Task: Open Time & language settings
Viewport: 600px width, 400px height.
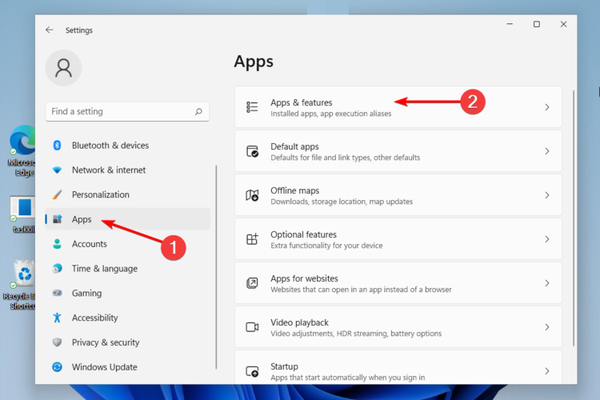Action: point(103,269)
